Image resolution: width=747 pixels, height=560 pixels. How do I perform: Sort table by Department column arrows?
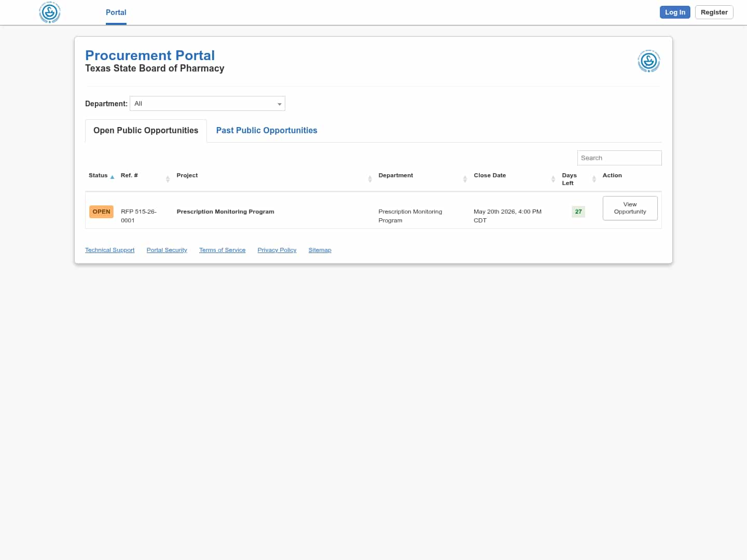[x=465, y=179]
